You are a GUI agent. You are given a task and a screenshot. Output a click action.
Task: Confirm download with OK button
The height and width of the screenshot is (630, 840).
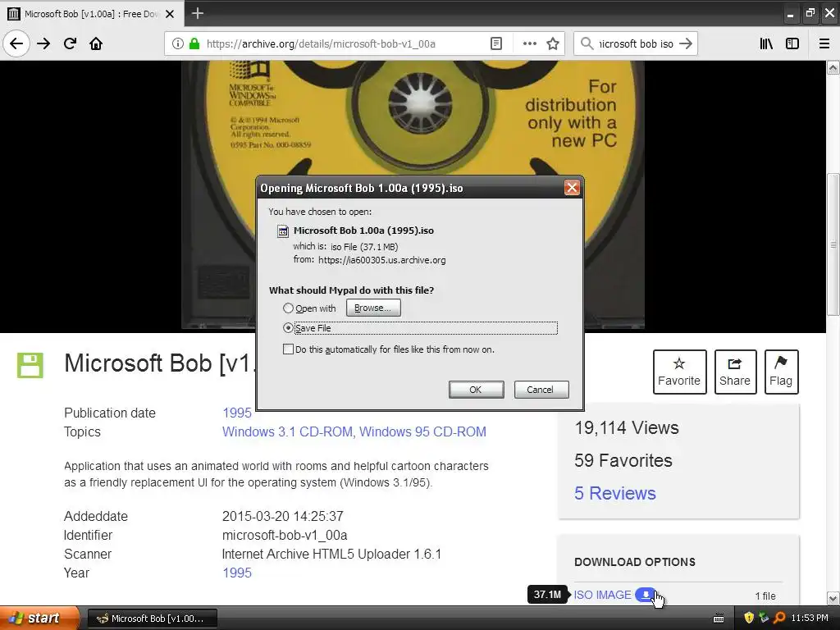[476, 390]
